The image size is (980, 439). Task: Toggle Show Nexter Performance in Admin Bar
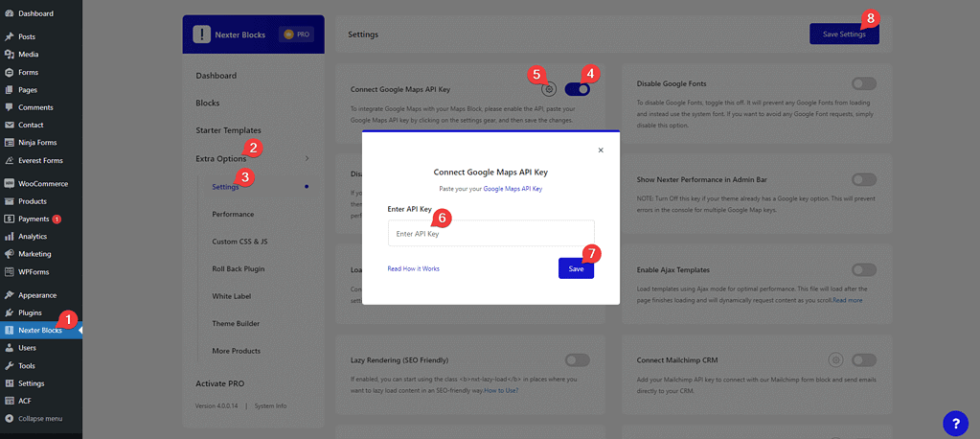click(864, 179)
